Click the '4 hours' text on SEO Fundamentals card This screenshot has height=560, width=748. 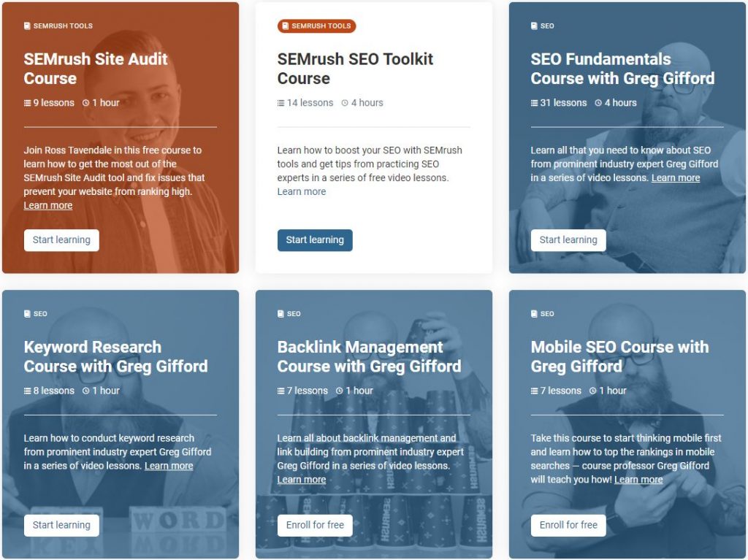(621, 103)
